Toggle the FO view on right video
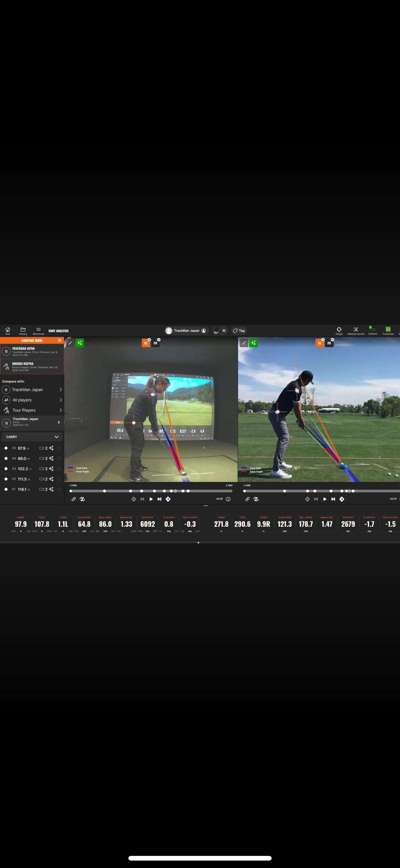This screenshot has width=400, height=868. [329, 343]
